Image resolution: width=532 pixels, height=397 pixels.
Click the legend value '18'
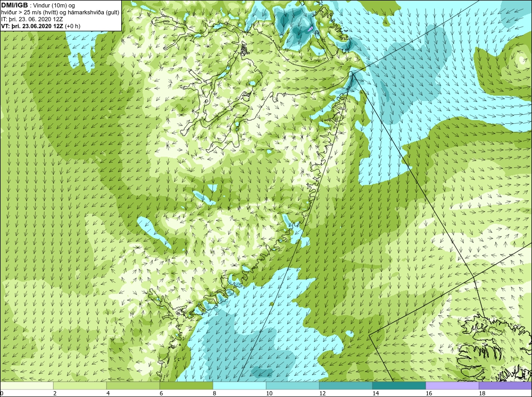tap(482, 393)
